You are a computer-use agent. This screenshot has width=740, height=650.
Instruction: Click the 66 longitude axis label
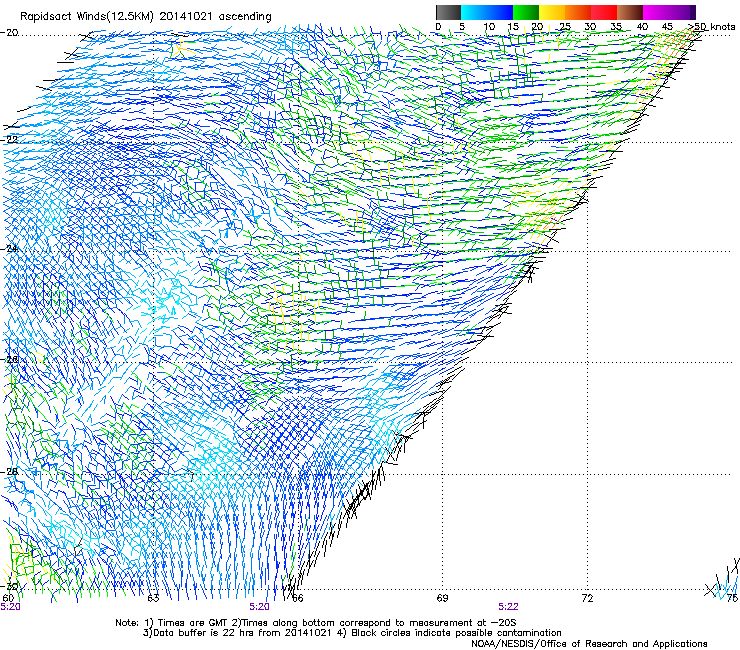click(x=297, y=598)
